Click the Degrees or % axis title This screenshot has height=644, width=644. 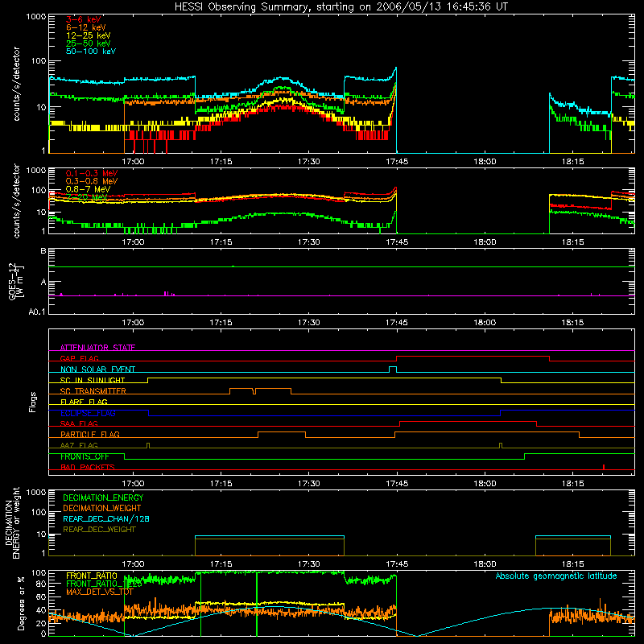pyautogui.click(x=22, y=603)
